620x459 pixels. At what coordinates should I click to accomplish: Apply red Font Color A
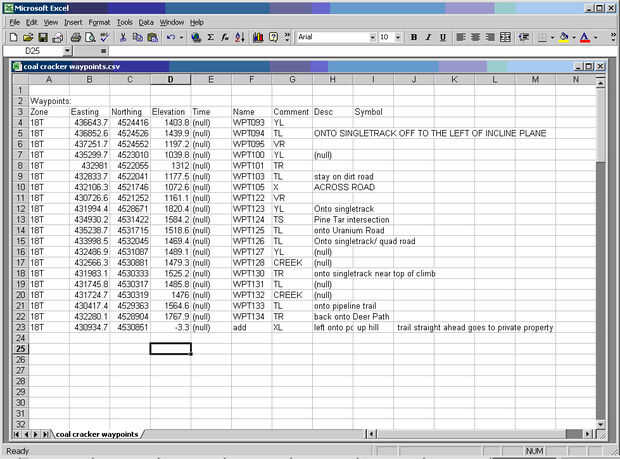pyautogui.click(x=585, y=37)
